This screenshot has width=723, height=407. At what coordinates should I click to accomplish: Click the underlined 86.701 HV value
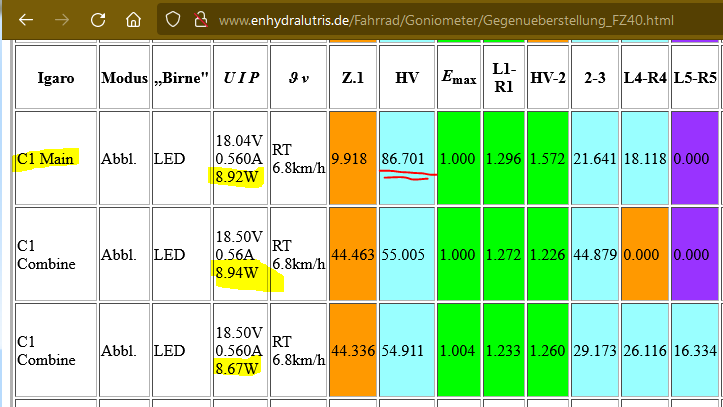pyautogui.click(x=403, y=159)
